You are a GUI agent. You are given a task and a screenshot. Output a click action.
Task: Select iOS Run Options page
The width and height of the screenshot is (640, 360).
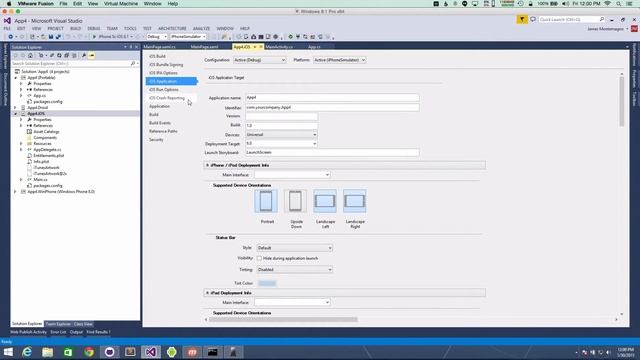click(163, 90)
